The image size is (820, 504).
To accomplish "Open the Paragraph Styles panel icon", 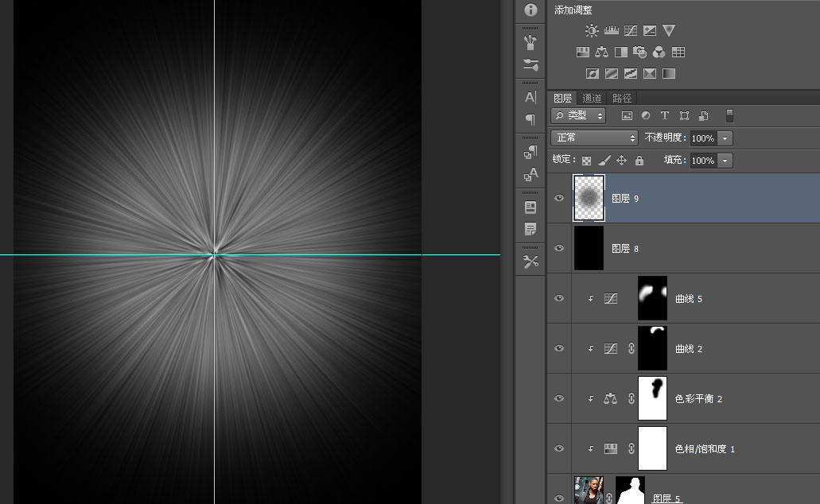I will [530, 152].
